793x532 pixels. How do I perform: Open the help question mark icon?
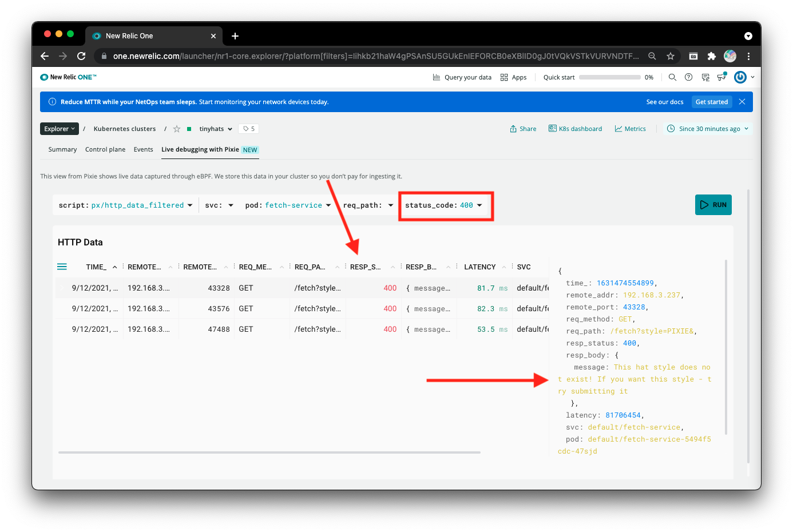tap(688, 77)
